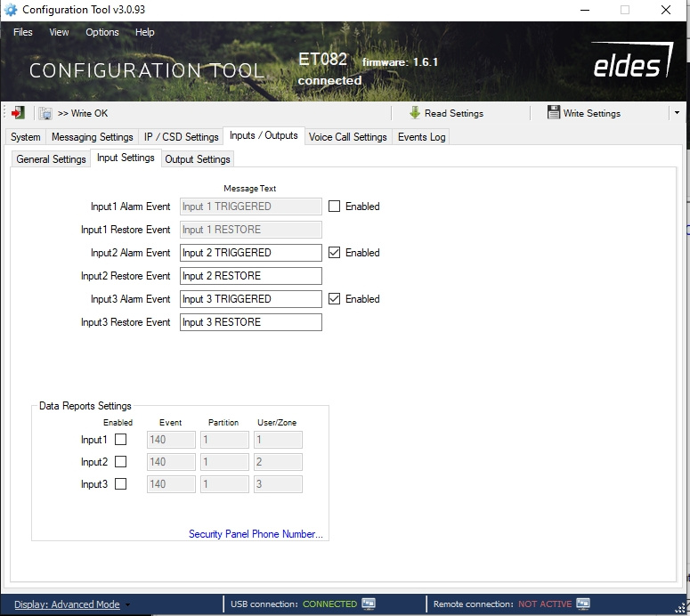The width and height of the screenshot is (690, 616).
Task: Click the device status icon beside Write OK
Action: click(x=45, y=113)
